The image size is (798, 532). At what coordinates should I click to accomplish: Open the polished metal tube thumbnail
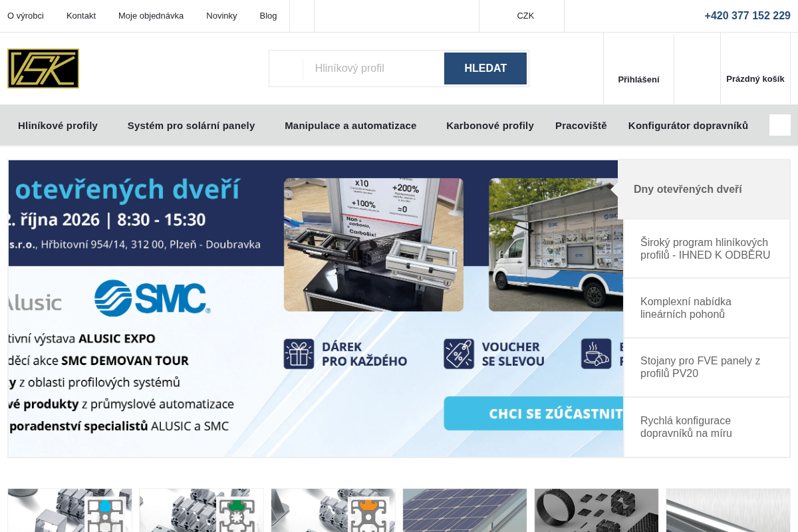pyautogui.click(x=728, y=510)
